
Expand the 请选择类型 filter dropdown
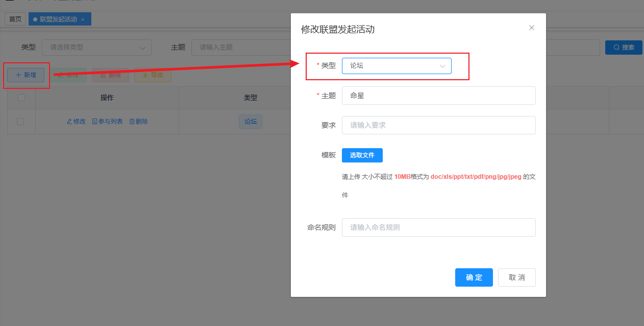coord(97,48)
